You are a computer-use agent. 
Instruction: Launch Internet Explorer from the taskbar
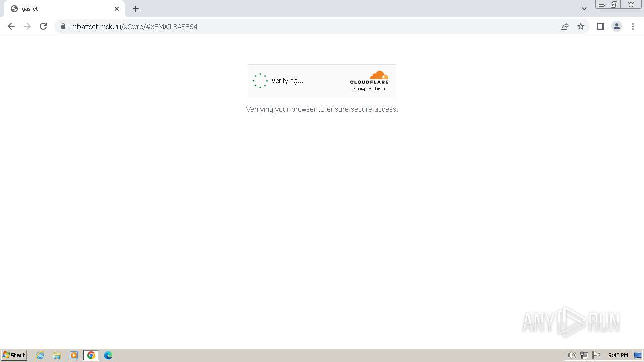(40, 355)
